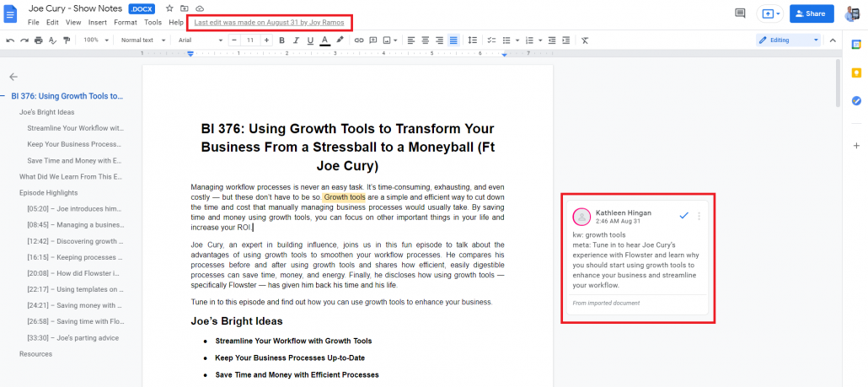Move document to another folder
Screen dimensions: 868x387
185,9
